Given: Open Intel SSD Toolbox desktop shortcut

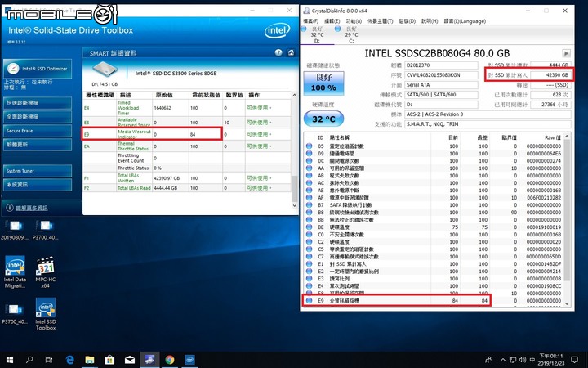Looking at the screenshot, I should point(46,314).
